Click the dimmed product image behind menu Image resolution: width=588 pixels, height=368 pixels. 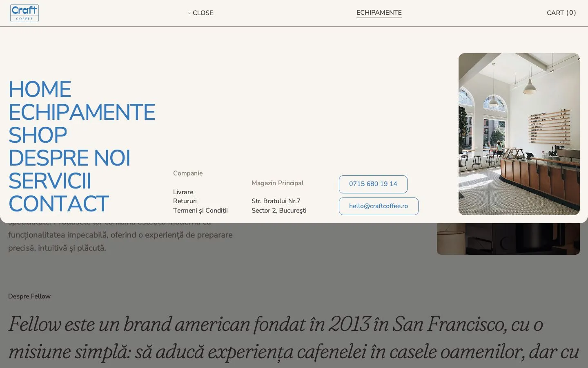(508, 239)
